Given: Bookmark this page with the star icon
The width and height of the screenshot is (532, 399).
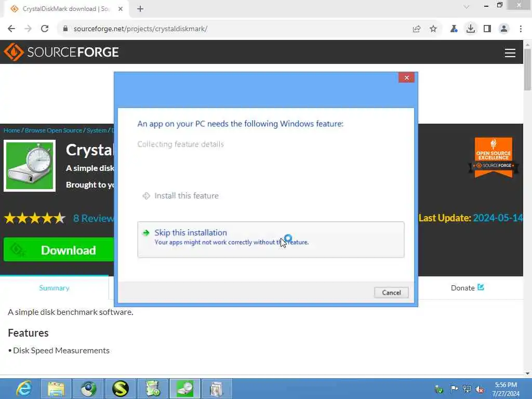Looking at the screenshot, I should (433, 29).
